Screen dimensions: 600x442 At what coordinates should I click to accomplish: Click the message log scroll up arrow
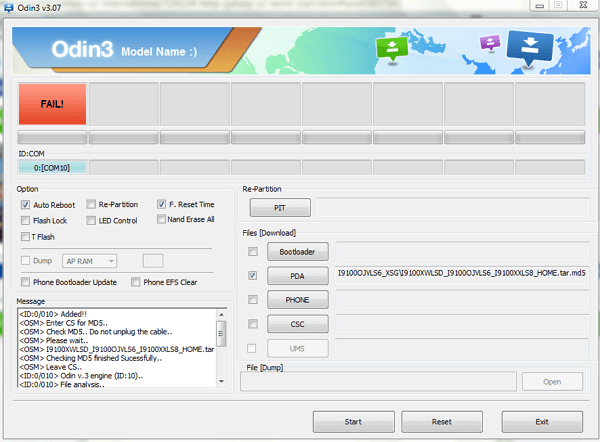point(222,314)
